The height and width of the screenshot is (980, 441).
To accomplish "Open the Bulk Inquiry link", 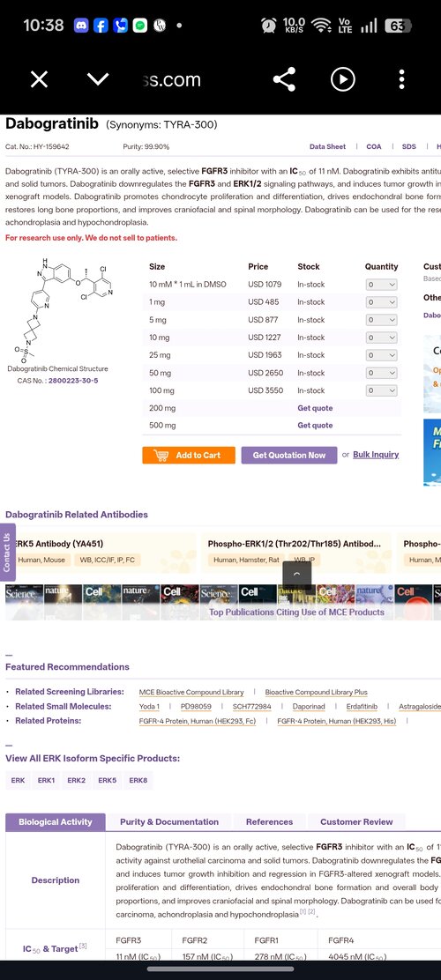I will point(376,455).
